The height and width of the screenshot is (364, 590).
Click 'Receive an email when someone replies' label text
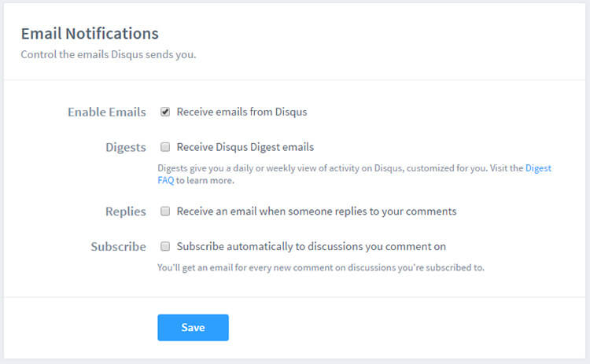point(316,211)
